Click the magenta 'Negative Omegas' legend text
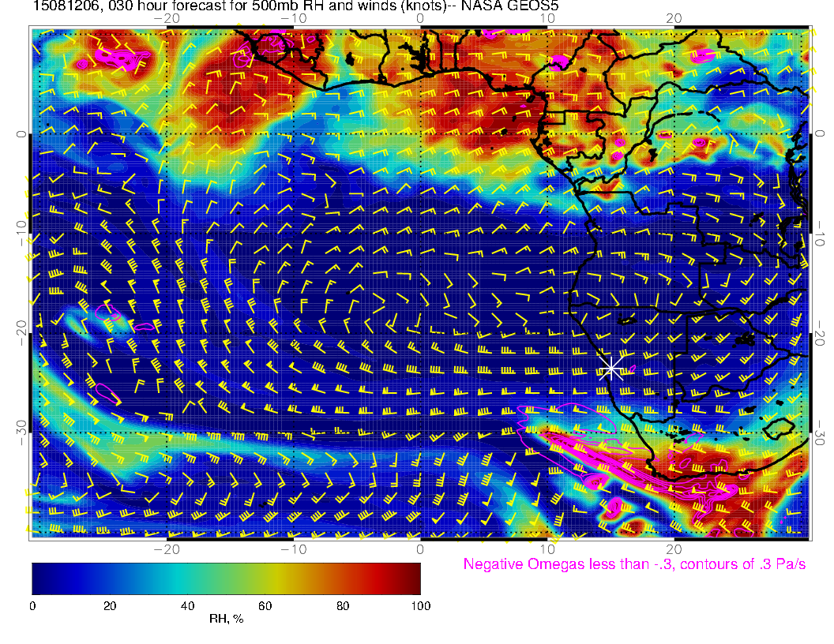834x644 pixels. click(634, 565)
